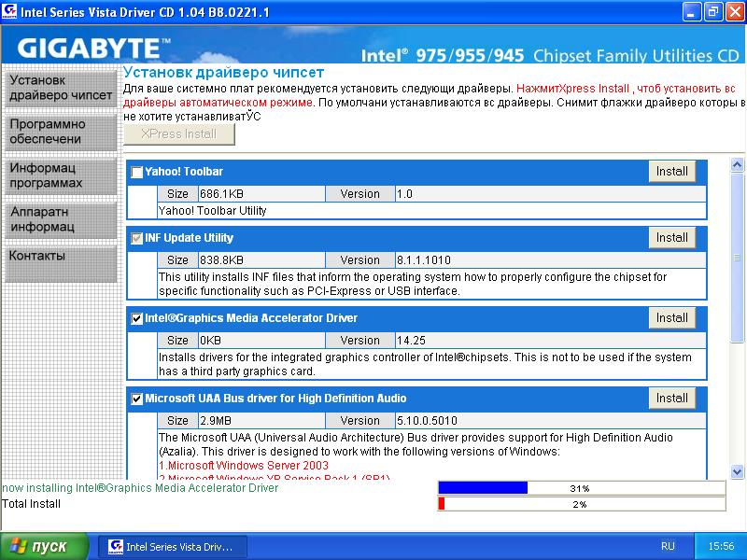Click the INF Update size 838.8KB
Screen dimensions: 747x560
click(221, 260)
